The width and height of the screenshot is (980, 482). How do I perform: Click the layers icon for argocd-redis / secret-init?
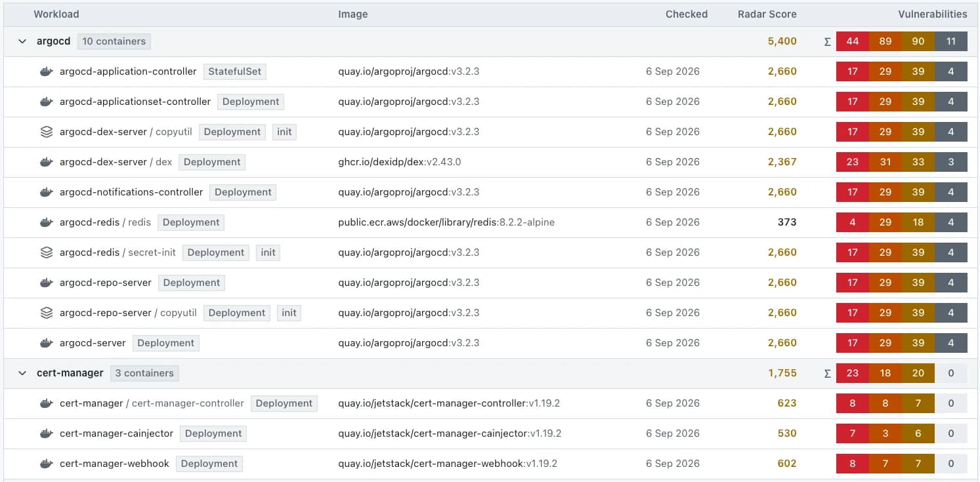point(46,252)
